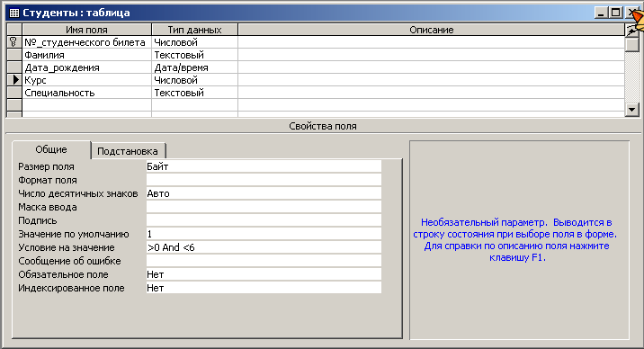Image resolution: width=644 pixels, height=349 pixels.
Task: Click the scroll down arrow of the field grid
Action: tap(631, 110)
